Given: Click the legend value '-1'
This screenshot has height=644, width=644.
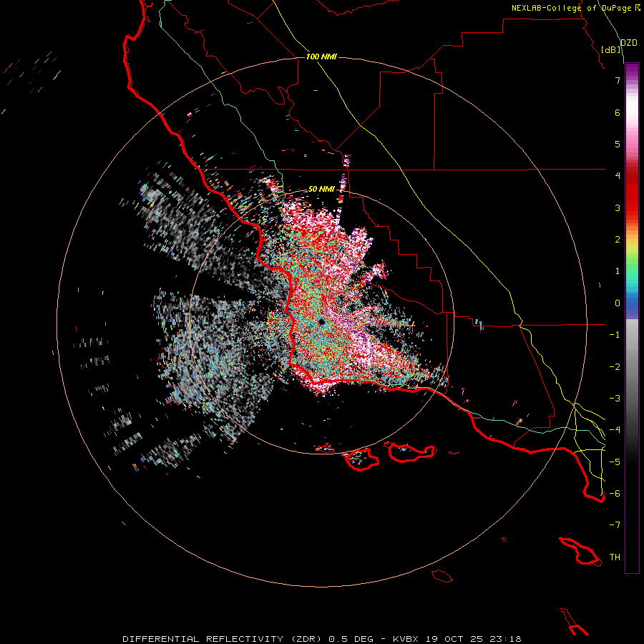Looking at the screenshot, I should click(615, 335).
